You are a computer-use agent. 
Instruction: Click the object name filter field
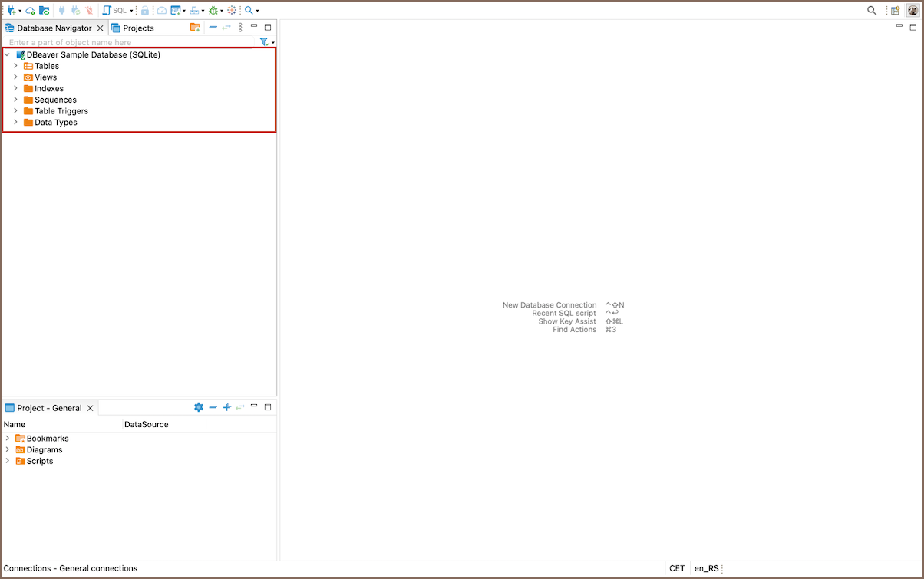point(130,43)
